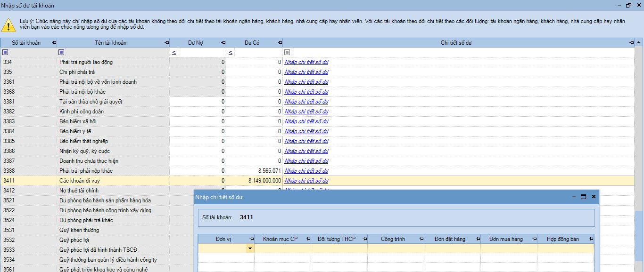Pin the Khoản mục CP column
644x272 pixels.
click(308, 239)
